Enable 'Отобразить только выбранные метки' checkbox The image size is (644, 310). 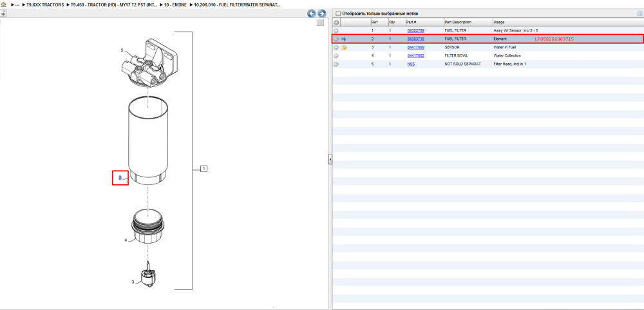[338, 14]
